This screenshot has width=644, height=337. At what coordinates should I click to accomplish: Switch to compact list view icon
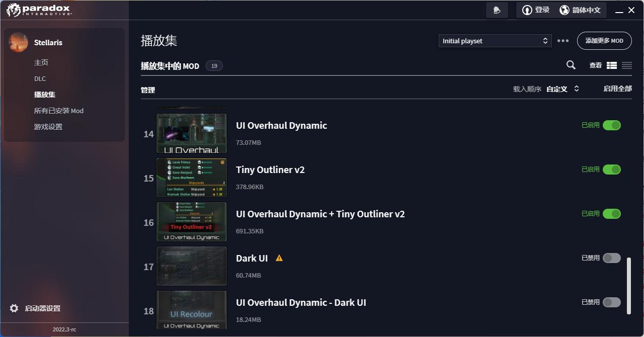coord(627,65)
